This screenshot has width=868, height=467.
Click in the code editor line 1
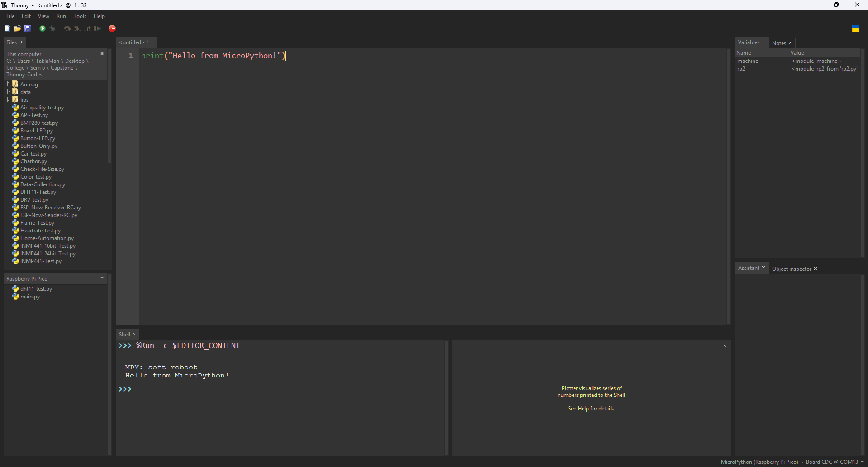433,56
